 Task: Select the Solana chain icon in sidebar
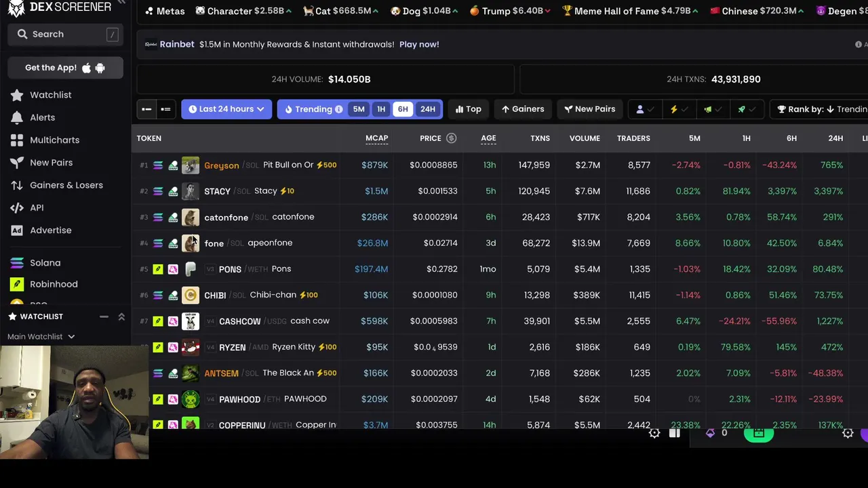pyautogui.click(x=17, y=263)
